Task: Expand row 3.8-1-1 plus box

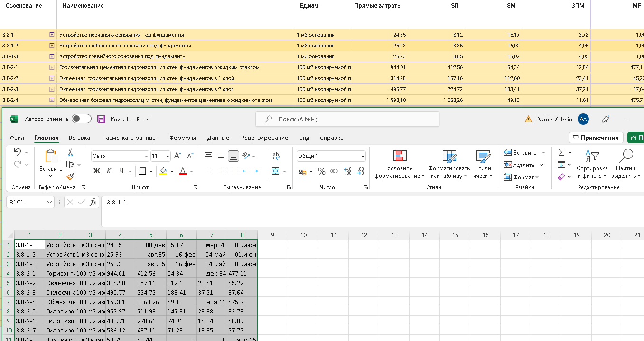Action: coord(52,35)
